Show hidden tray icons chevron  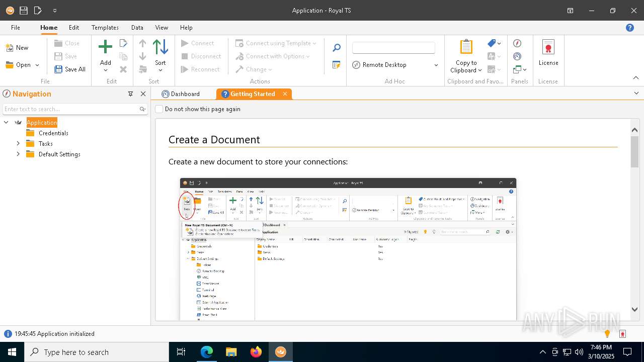tap(542, 352)
